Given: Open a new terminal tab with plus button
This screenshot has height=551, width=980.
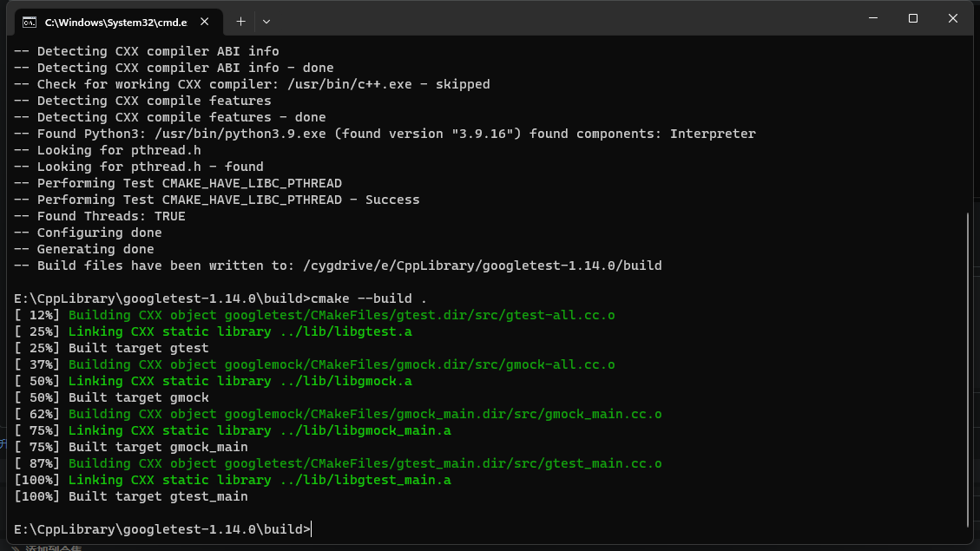Looking at the screenshot, I should (x=240, y=21).
